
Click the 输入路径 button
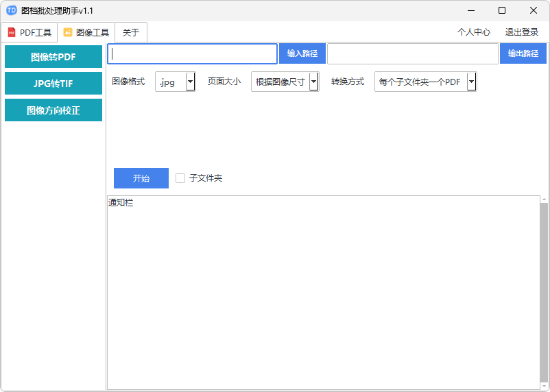(x=302, y=53)
